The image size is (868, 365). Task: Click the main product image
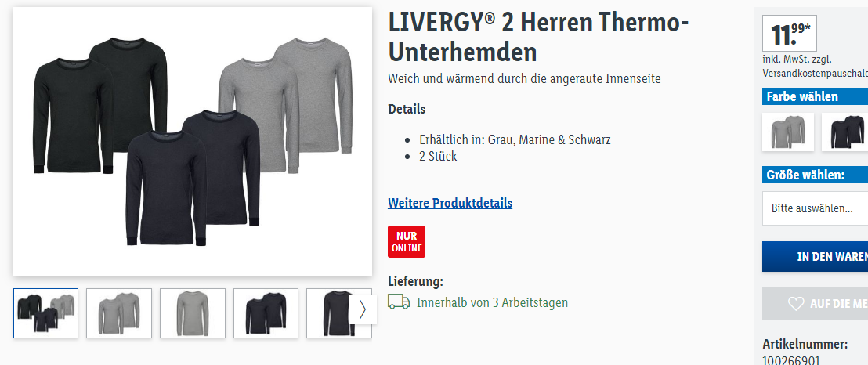click(193, 142)
